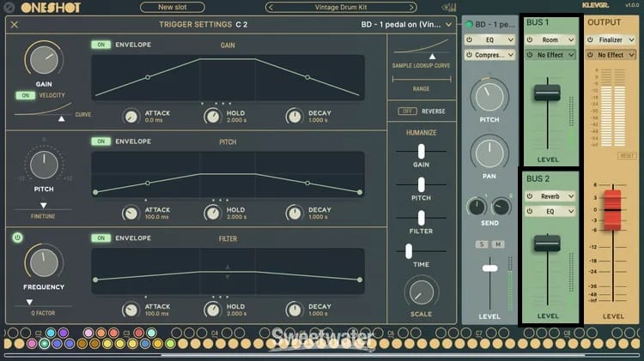
Task: Click the Humanize Gain slider
Action: tap(421, 152)
